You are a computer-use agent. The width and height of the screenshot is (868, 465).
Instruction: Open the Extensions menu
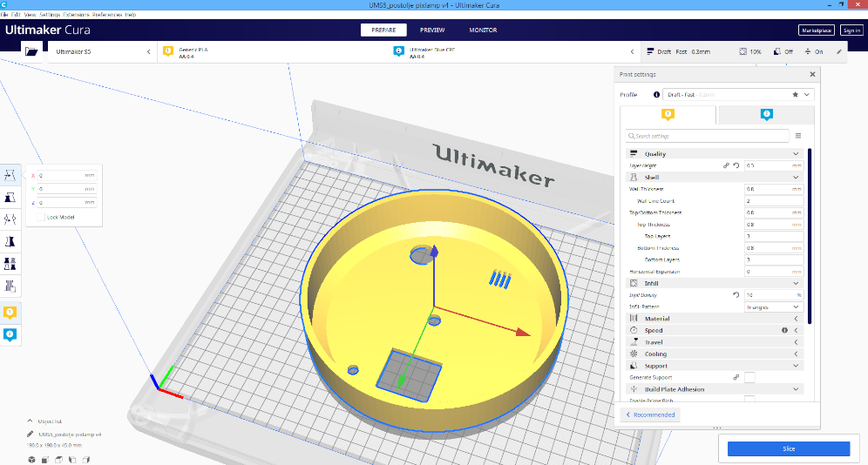coord(77,15)
